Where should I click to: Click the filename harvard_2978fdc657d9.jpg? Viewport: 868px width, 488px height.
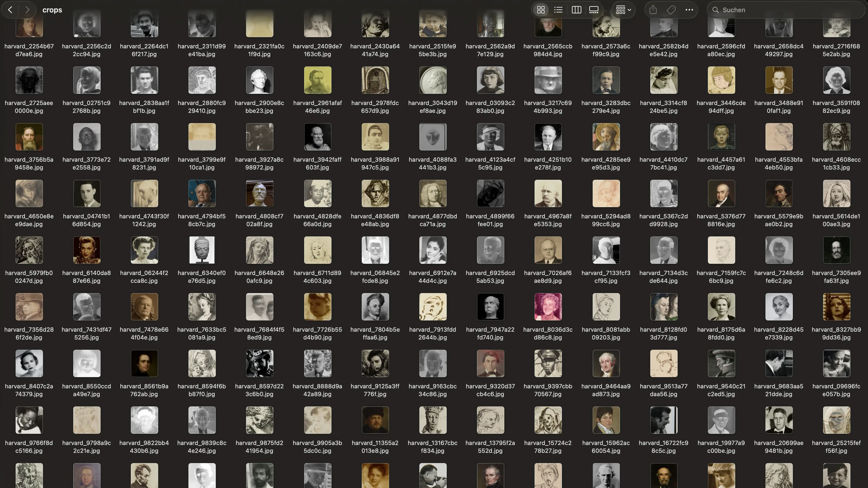(375, 106)
